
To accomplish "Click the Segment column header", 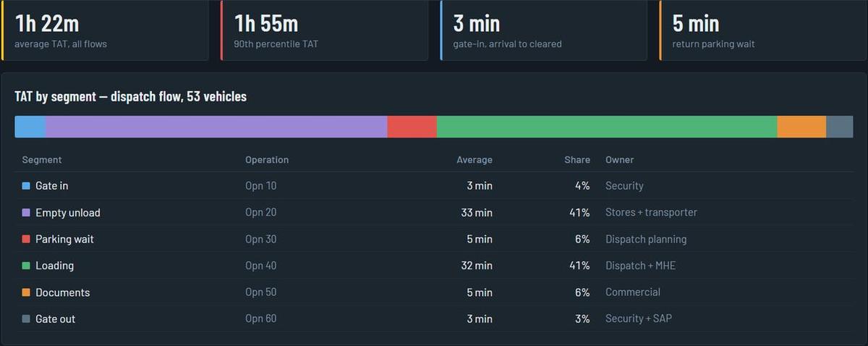I will coord(42,160).
